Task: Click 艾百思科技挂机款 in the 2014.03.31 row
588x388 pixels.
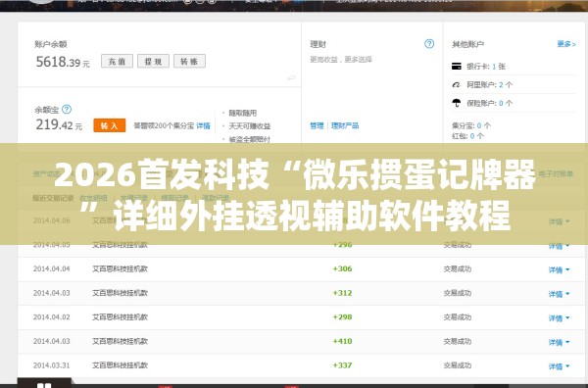Action: pyautogui.click(x=120, y=365)
